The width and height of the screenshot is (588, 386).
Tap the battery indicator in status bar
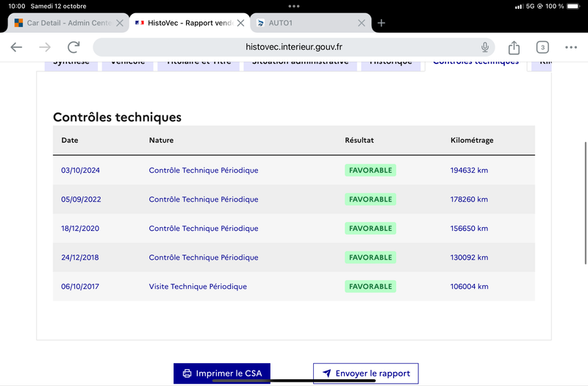(573, 6)
